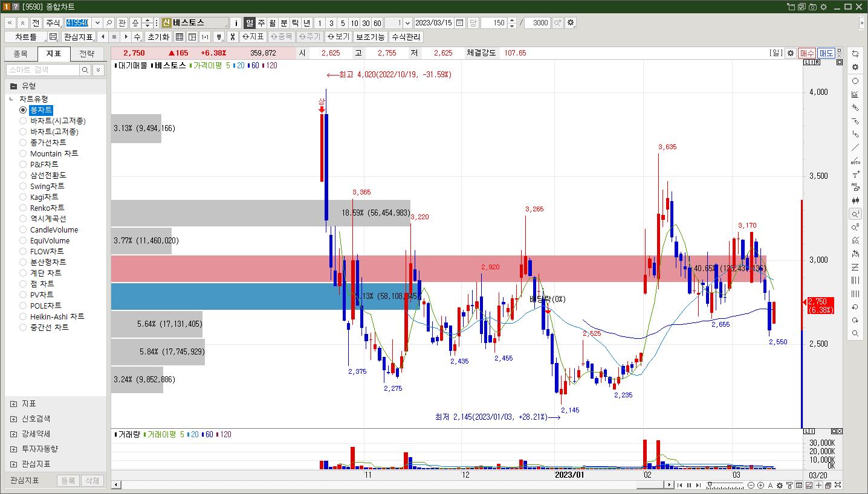Select the 월 monthly period button
The width and height of the screenshot is (868, 494).
pos(273,23)
